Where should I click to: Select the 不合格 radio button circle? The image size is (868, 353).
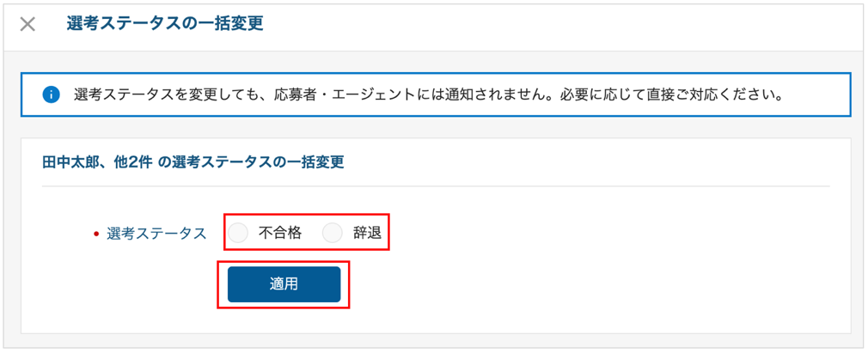pyautogui.click(x=238, y=233)
